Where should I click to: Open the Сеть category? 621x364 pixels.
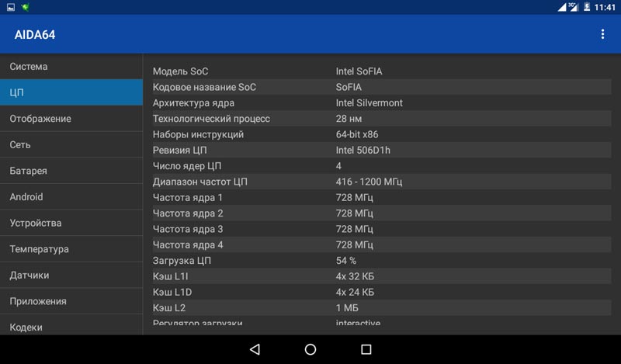pos(71,144)
